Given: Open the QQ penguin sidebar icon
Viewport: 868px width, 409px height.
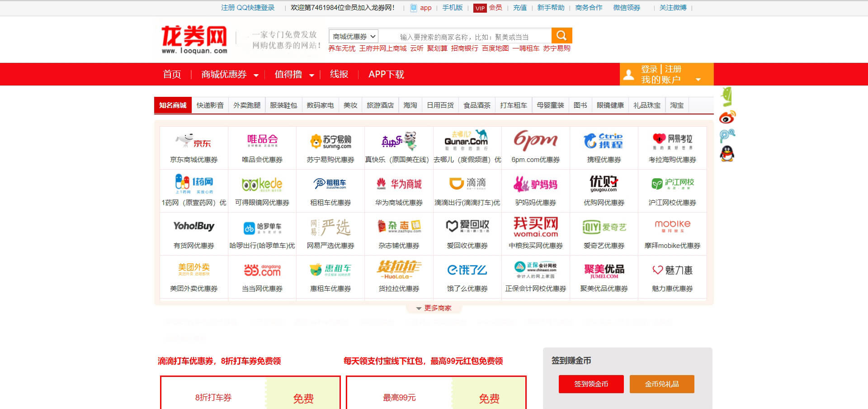Looking at the screenshot, I should tap(727, 154).
